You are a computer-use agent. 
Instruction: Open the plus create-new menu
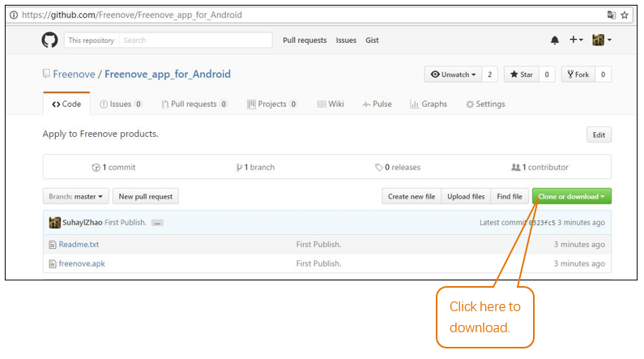(x=576, y=40)
